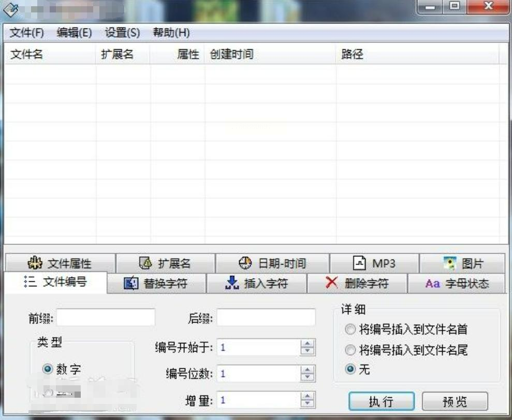Select the 数字 type radio button
The height and width of the screenshot is (420, 512).
pos(48,369)
